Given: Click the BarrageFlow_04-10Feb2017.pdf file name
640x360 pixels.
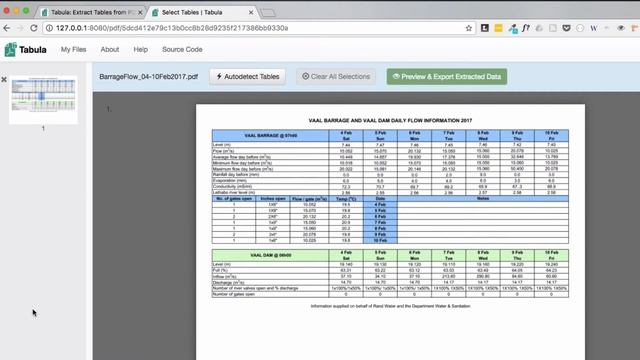Looking at the screenshot, I should 149,77.
